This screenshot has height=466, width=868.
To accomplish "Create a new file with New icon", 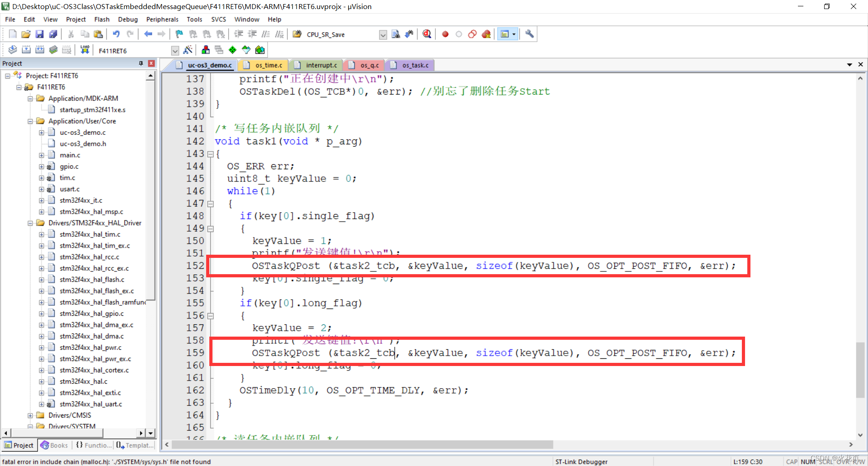I will pyautogui.click(x=13, y=34).
